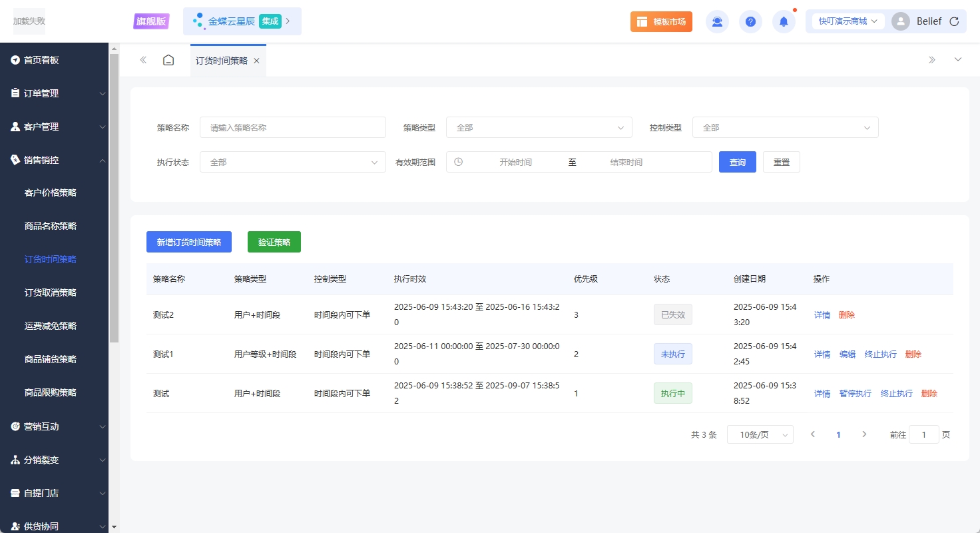Open the tab list chevron dropdown
The height and width of the screenshot is (533, 980).
click(x=958, y=59)
